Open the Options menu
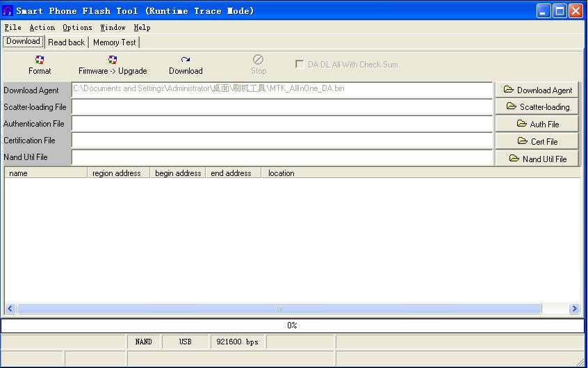 click(77, 28)
